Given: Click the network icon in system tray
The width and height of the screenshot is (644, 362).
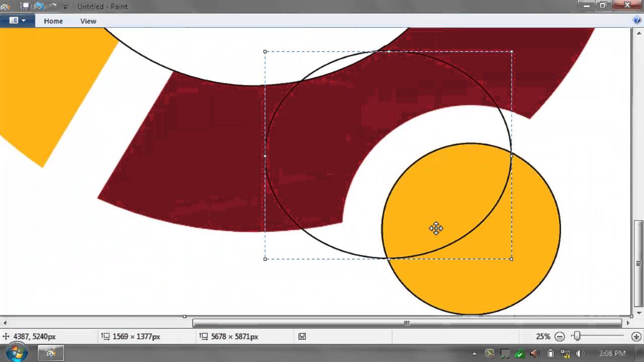Looking at the screenshot, I should [566, 353].
